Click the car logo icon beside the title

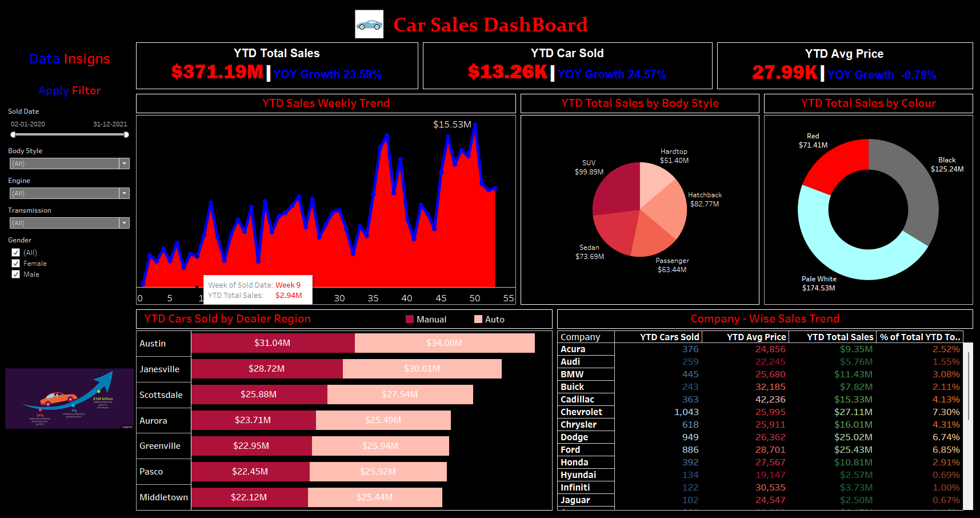(x=369, y=25)
